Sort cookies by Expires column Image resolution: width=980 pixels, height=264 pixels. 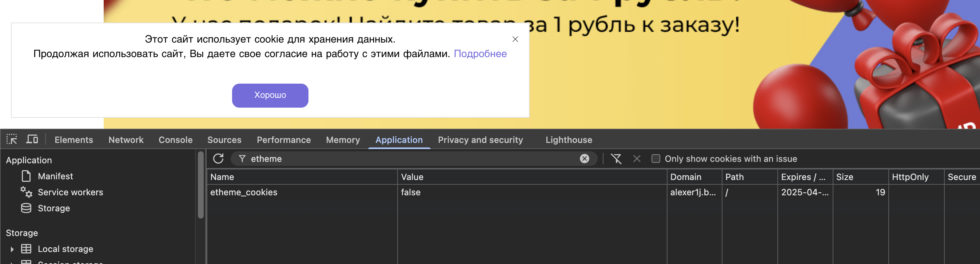805,177
